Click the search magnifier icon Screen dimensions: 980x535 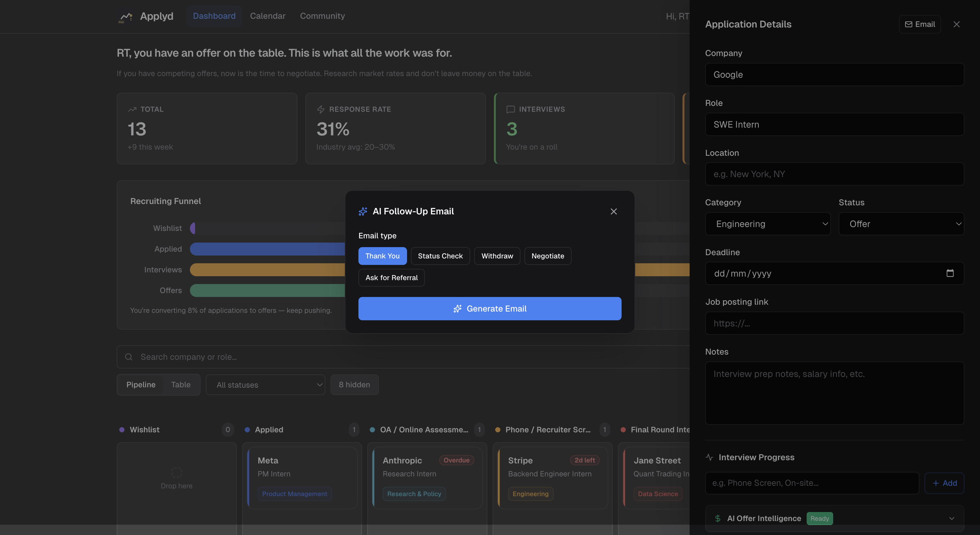[x=129, y=357]
